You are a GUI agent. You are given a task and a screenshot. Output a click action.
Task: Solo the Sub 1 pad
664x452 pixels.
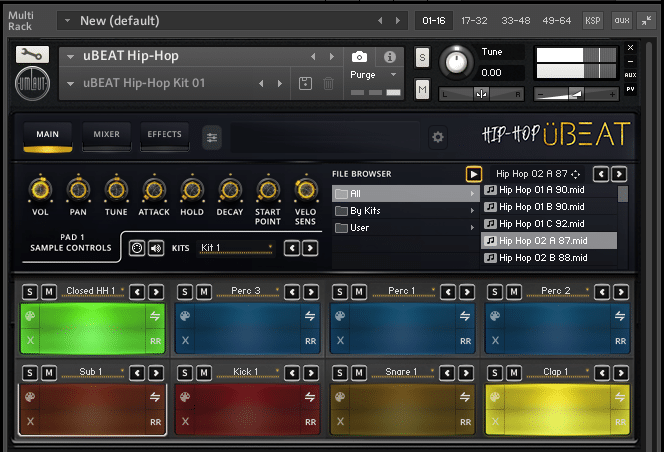pos(30,373)
